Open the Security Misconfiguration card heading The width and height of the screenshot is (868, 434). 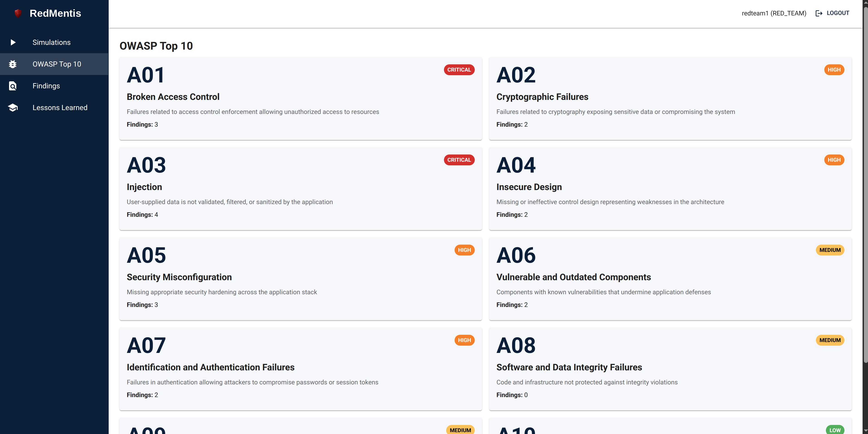point(179,277)
